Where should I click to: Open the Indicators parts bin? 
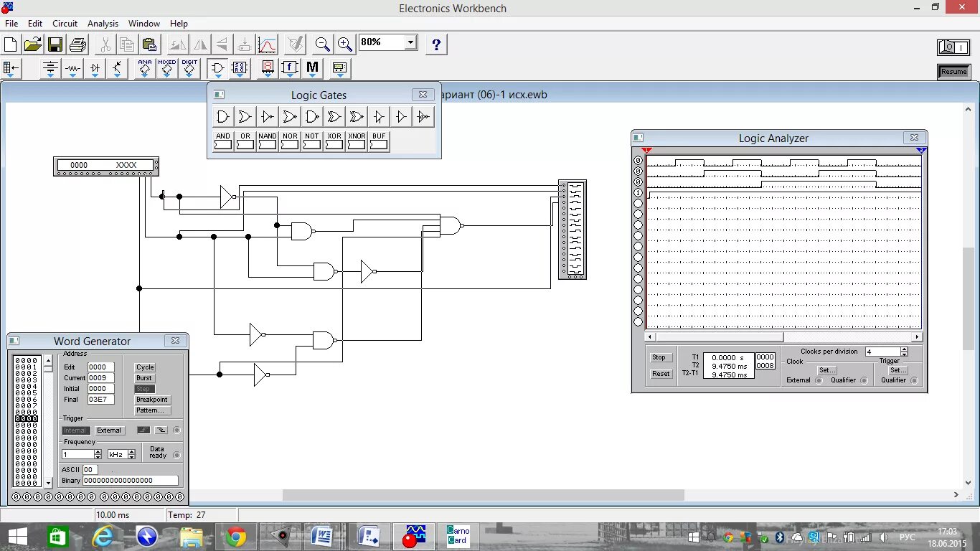[x=268, y=69]
